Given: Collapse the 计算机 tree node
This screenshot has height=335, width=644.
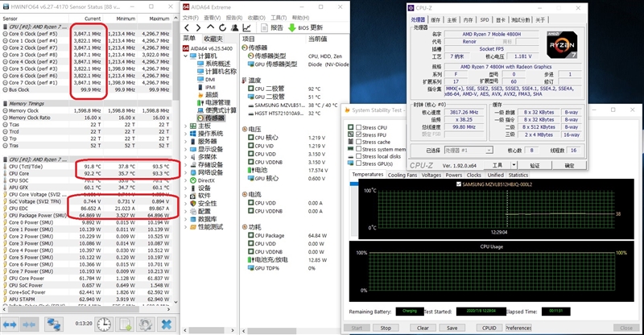Looking at the screenshot, I should click(185, 56).
